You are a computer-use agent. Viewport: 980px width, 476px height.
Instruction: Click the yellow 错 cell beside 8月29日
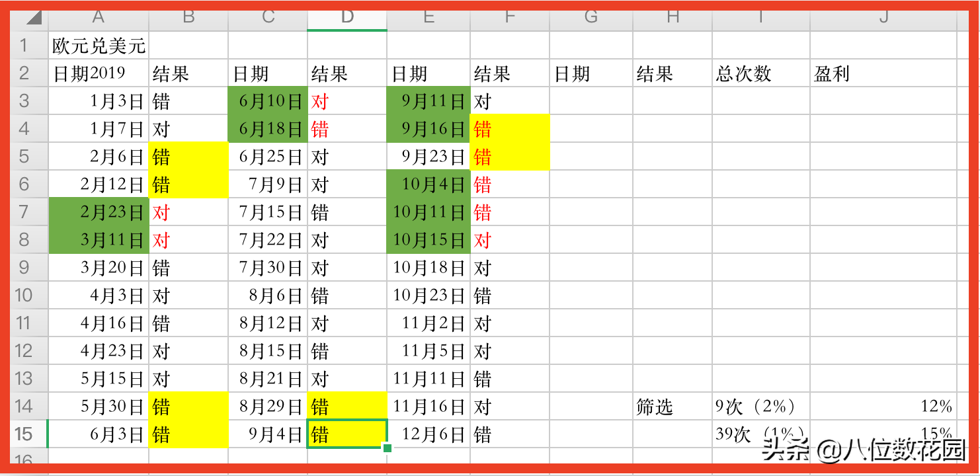[347, 407]
